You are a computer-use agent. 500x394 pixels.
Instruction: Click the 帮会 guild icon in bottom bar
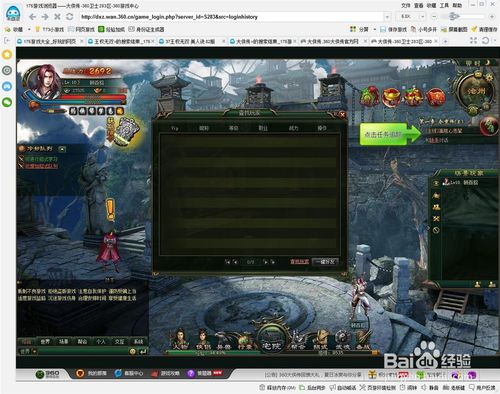pos(298,340)
